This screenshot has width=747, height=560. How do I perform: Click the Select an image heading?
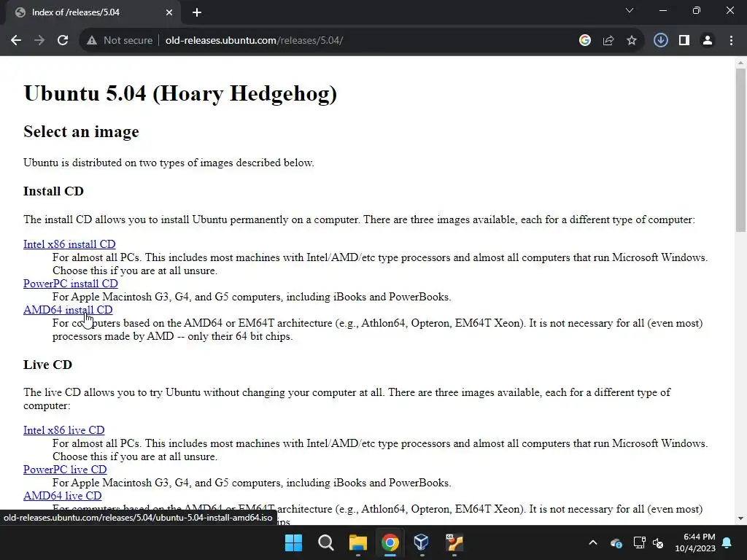pyautogui.click(x=81, y=132)
